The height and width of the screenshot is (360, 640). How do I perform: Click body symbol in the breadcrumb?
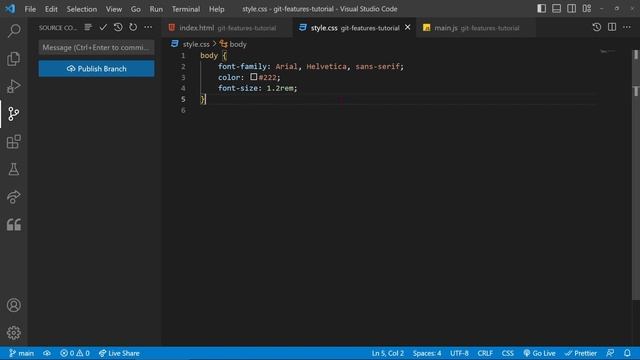pyautogui.click(x=238, y=44)
